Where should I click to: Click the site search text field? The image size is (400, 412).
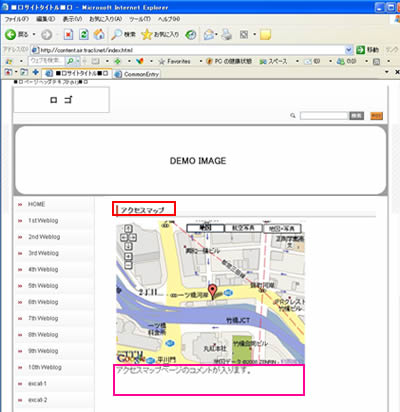(x=324, y=116)
